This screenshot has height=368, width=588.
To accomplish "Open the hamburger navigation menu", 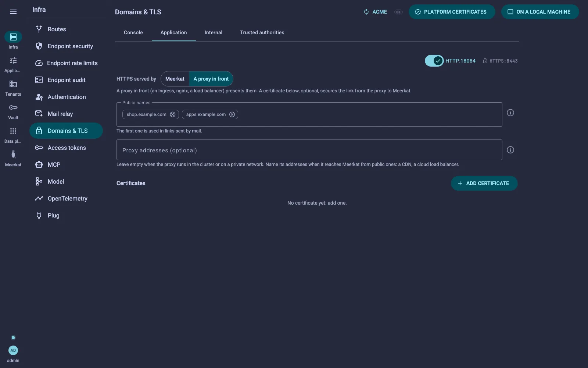I will coord(13,12).
